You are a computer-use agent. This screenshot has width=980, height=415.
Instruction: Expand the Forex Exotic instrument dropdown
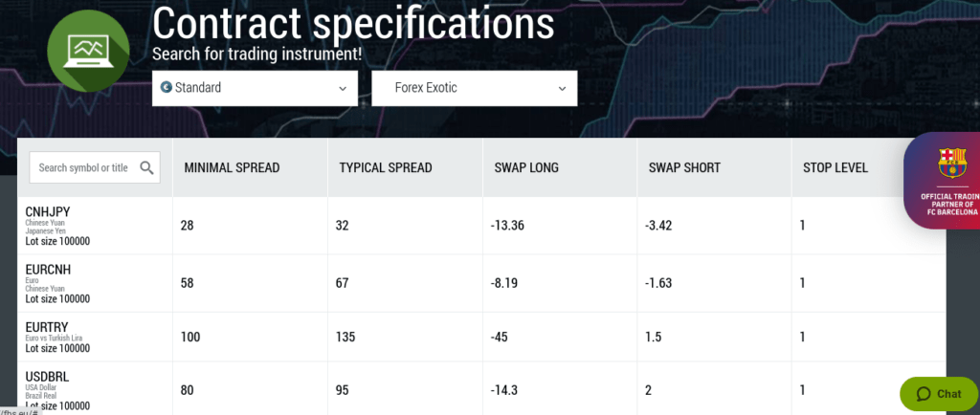coord(475,88)
